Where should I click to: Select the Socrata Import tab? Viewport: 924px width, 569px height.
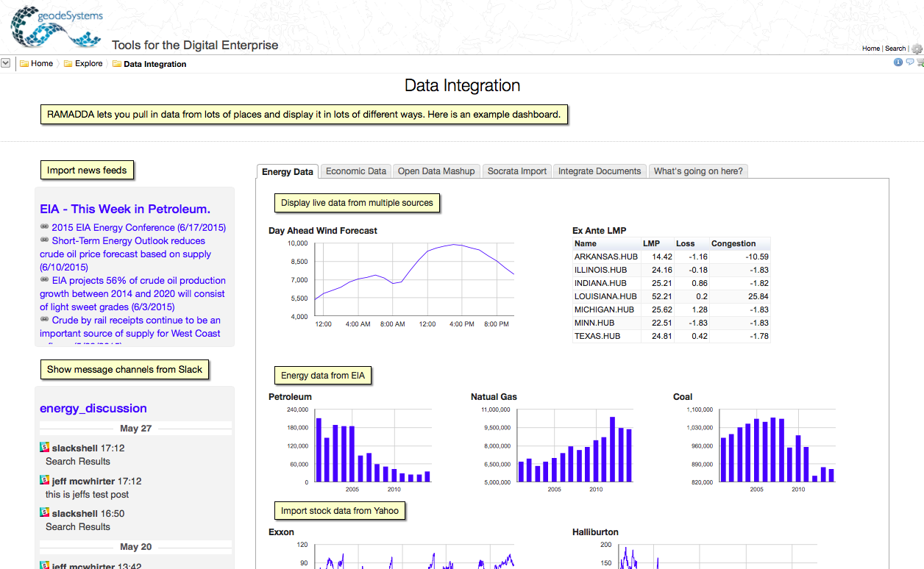tap(517, 171)
